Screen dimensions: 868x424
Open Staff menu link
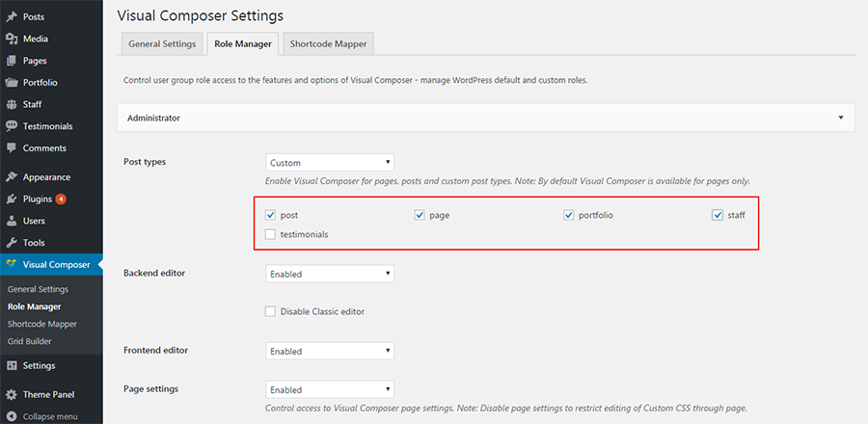(32, 104)
